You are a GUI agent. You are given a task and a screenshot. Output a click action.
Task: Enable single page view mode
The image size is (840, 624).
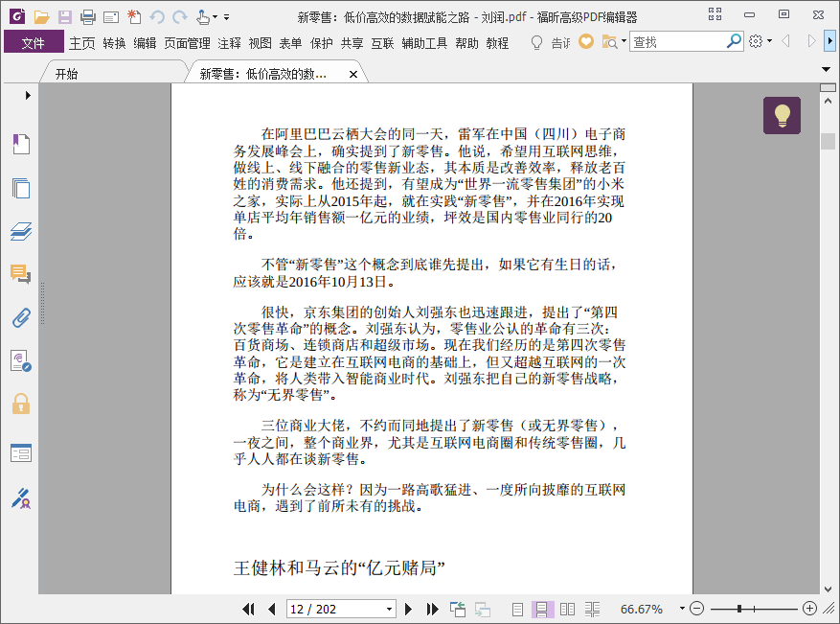517,609
